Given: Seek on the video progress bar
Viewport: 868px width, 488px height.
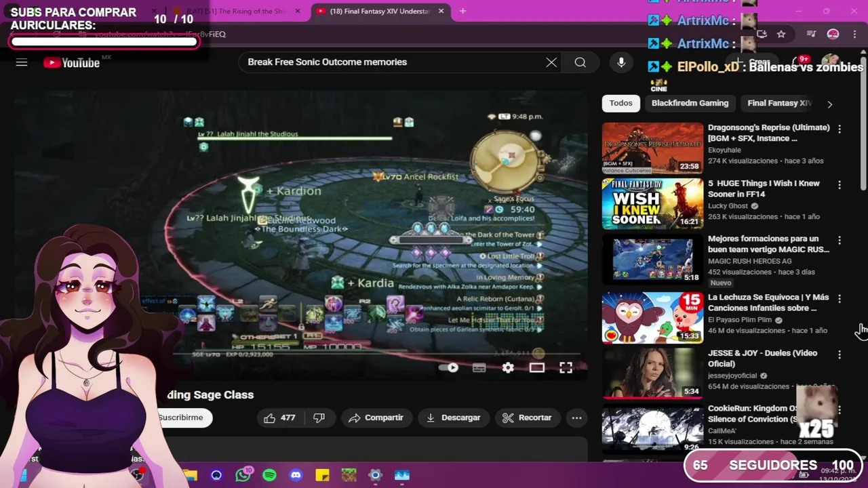Looking at the screenshot, I should (x=377, y=354).
